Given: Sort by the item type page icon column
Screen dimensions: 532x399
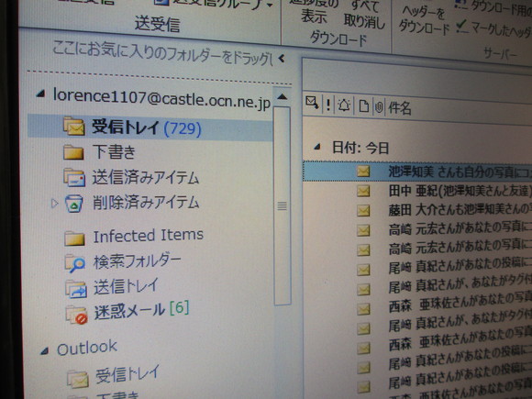Looking at the screenshot, I should (364, 106).
